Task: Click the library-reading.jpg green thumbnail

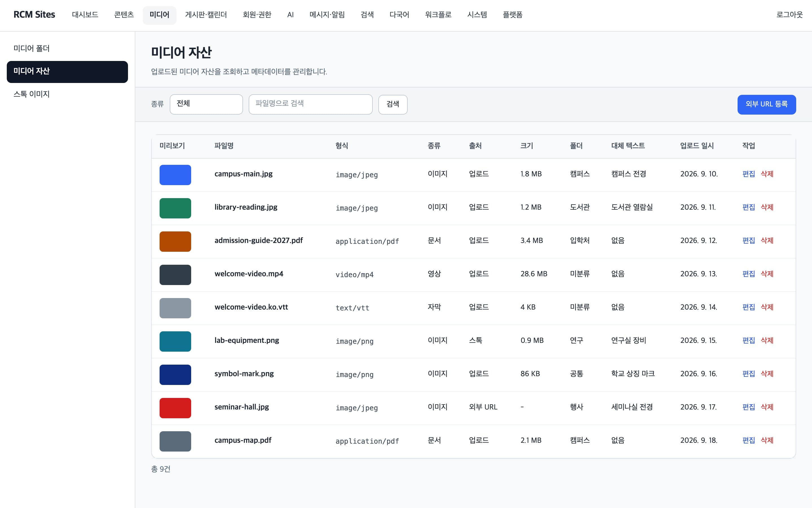Action: (175, 208)
